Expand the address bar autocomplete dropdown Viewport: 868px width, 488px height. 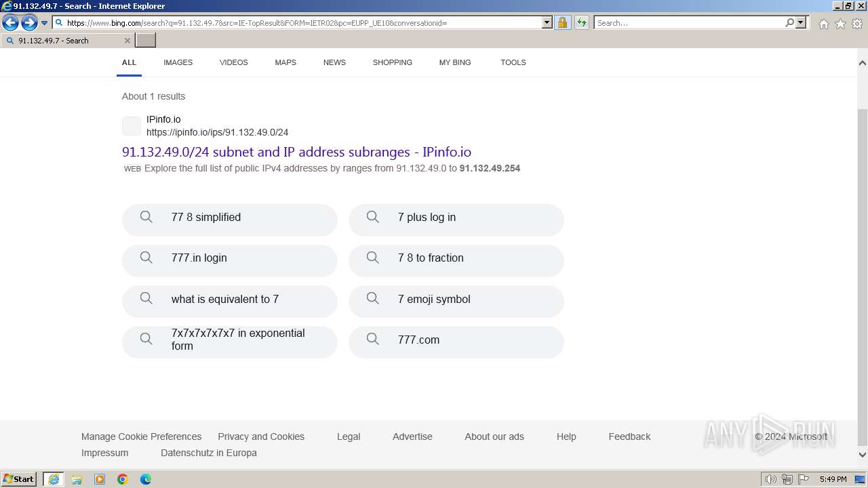coord(547,23)
